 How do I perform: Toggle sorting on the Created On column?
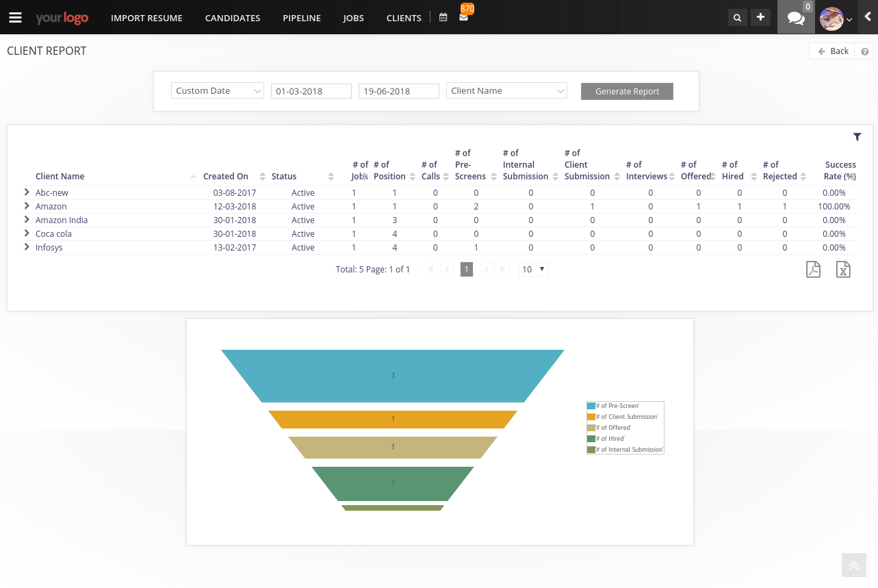pyautogui.click(x=226, y=176)
